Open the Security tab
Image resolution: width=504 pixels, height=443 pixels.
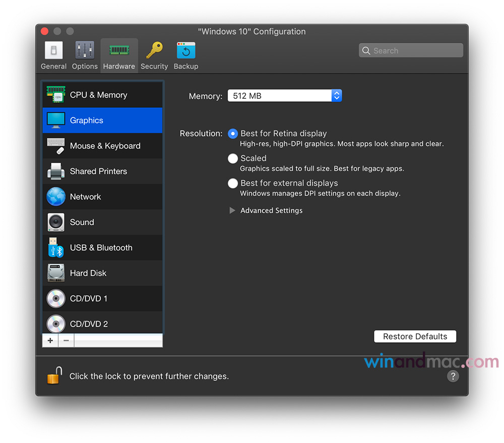[154, 55]
